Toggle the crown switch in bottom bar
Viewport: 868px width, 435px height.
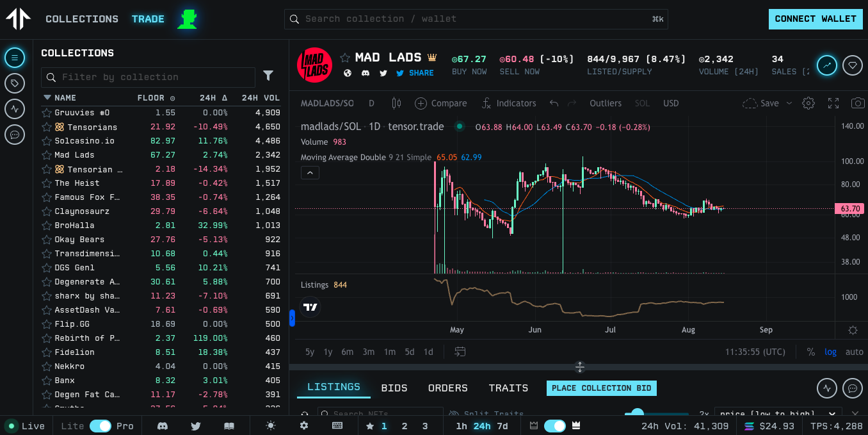(554, 426)
